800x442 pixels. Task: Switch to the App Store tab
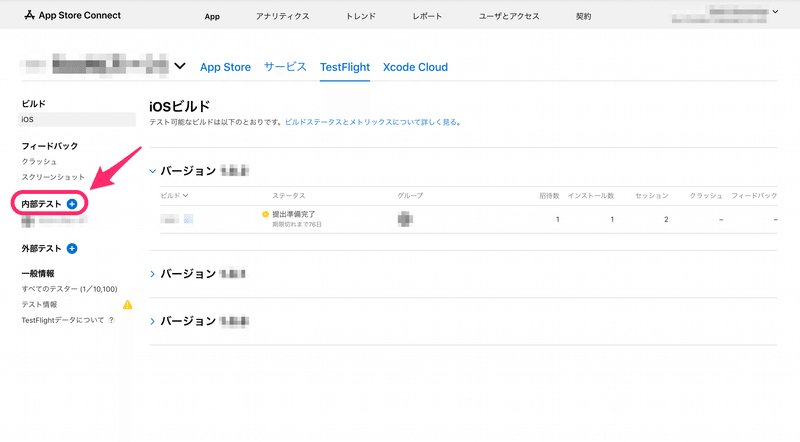point(226,67)
